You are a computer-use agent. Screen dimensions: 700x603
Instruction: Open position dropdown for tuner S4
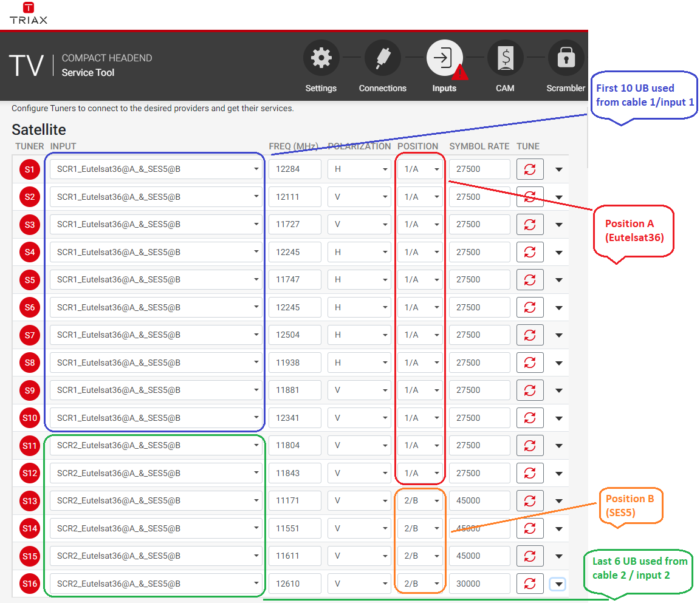420,253
